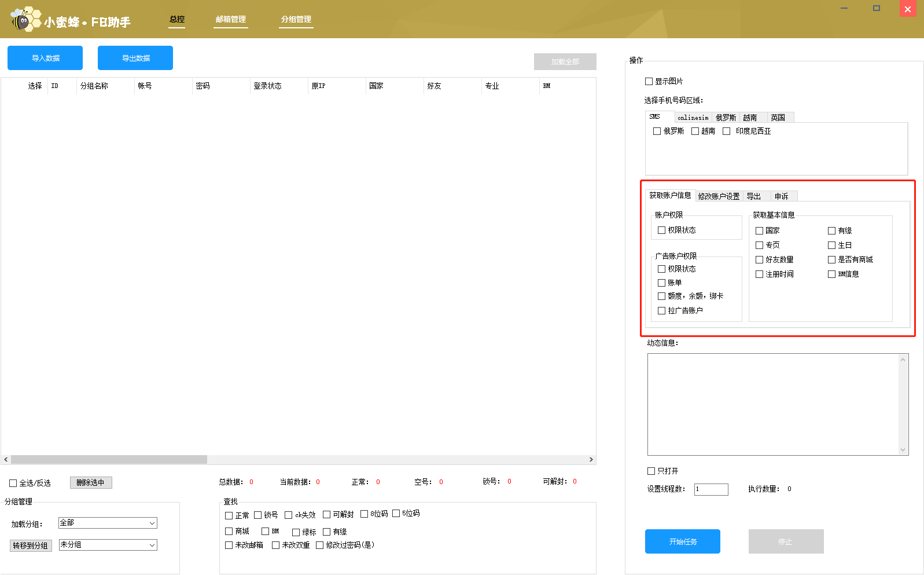Click the 分组名称 column header
Viewport: 924px width, 575px height.
(x=105, y=86)
